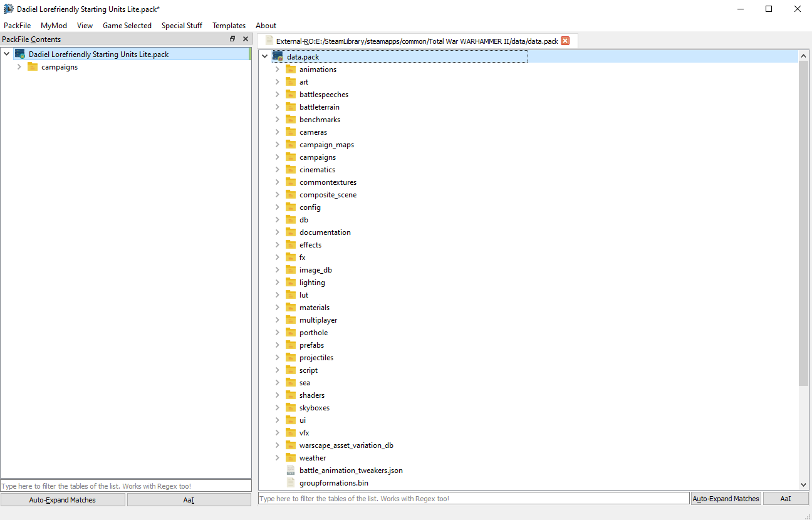Close the PackFile Contents panel
The image size is (812, 520).
pos(246,39)
